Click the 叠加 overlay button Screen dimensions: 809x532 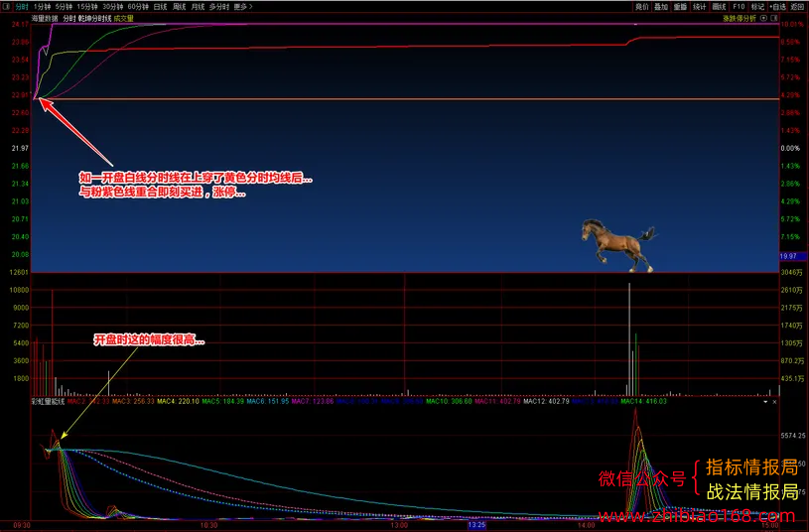[x=661, y=7]
